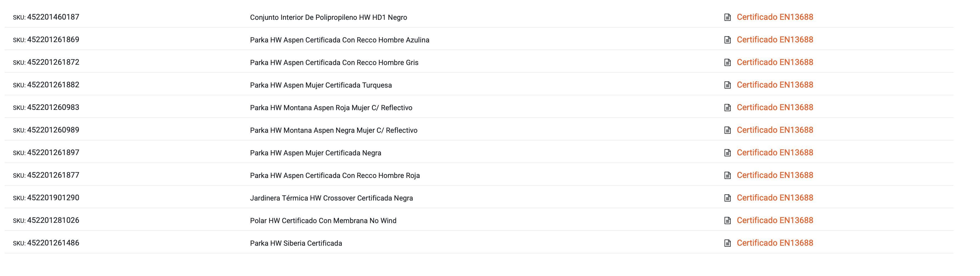Click document icon for Conjunto Interior De Polipropileno

click(727, 17)
